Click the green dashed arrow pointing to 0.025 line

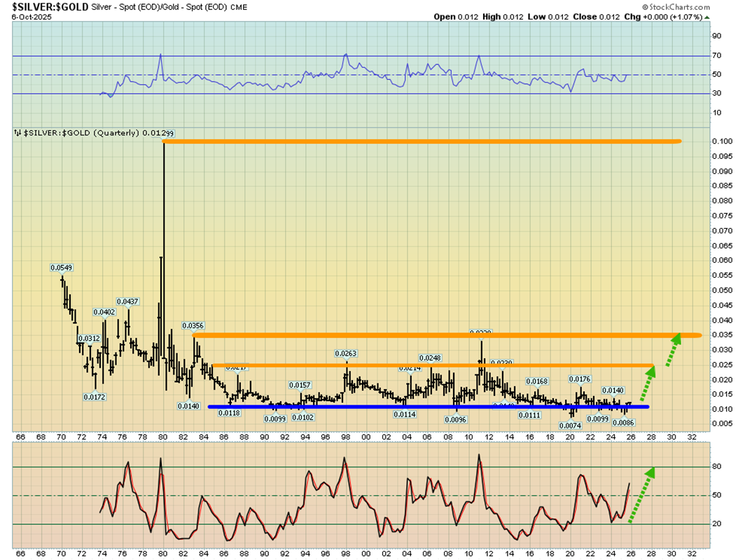[x=646, y=381]
